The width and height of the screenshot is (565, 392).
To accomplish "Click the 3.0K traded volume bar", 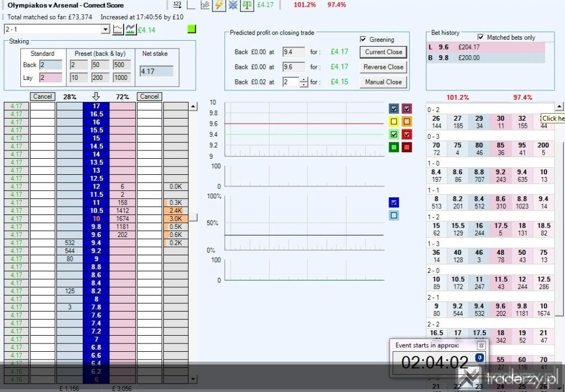I will [176, 219].
